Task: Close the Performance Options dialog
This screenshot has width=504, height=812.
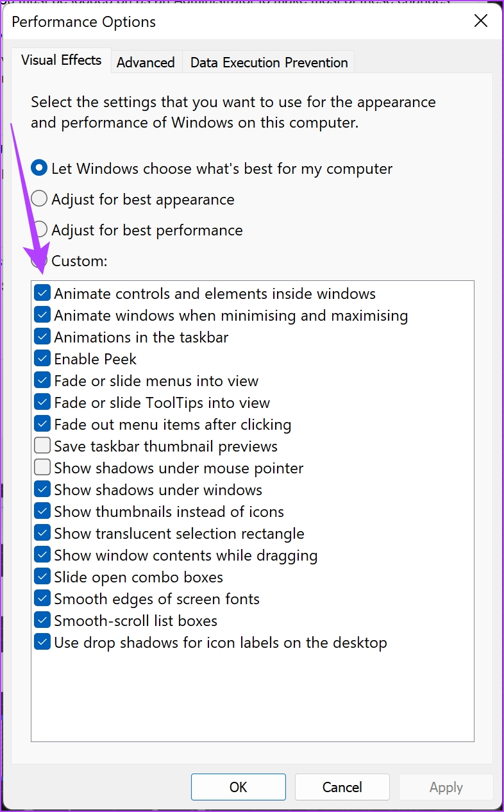Action: [481, 21]
